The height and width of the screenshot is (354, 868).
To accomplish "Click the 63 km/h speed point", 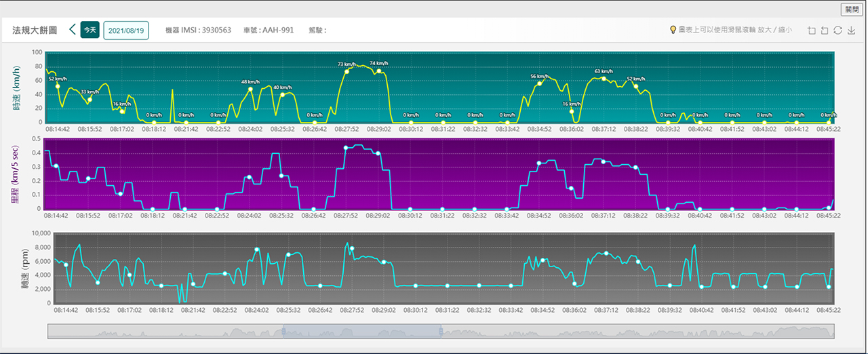I will coord(604,79).
